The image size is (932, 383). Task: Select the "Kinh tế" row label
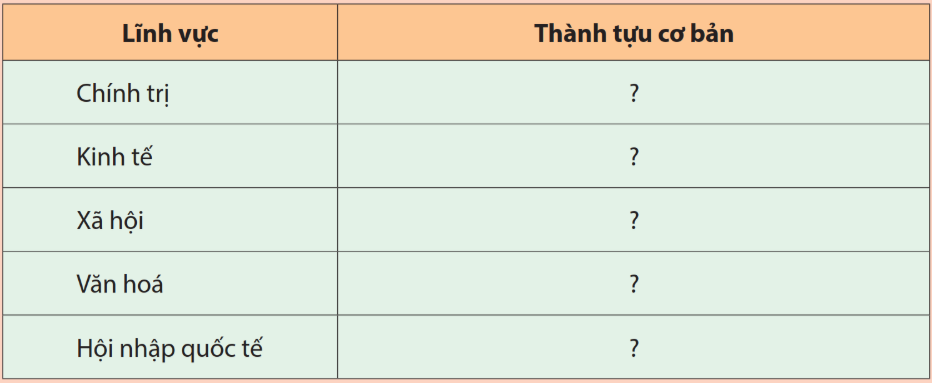pyautogui.click(x=115, y=157)
